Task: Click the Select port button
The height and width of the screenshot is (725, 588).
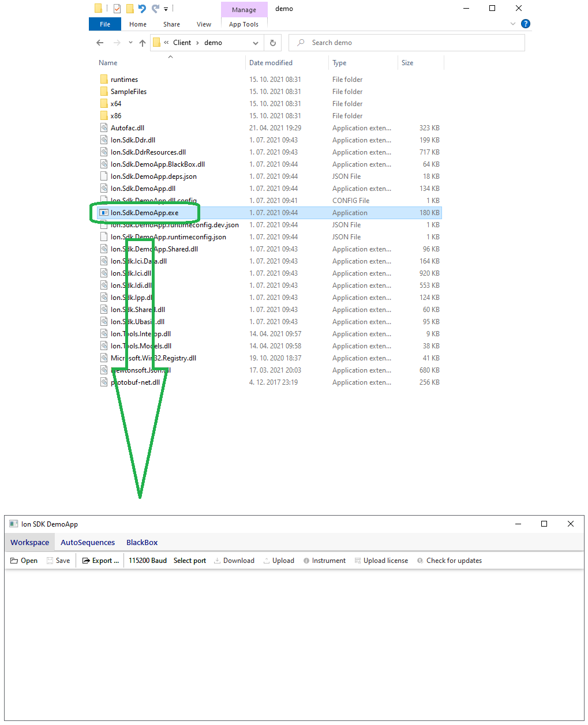Action: [x=190, y=561]
